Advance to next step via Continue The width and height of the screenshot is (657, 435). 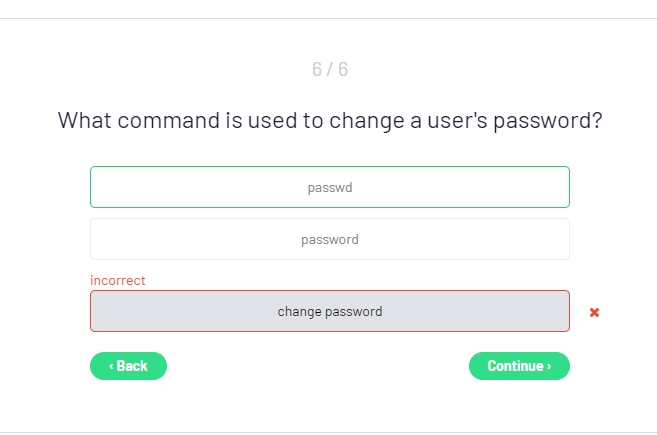pos(519,366)
